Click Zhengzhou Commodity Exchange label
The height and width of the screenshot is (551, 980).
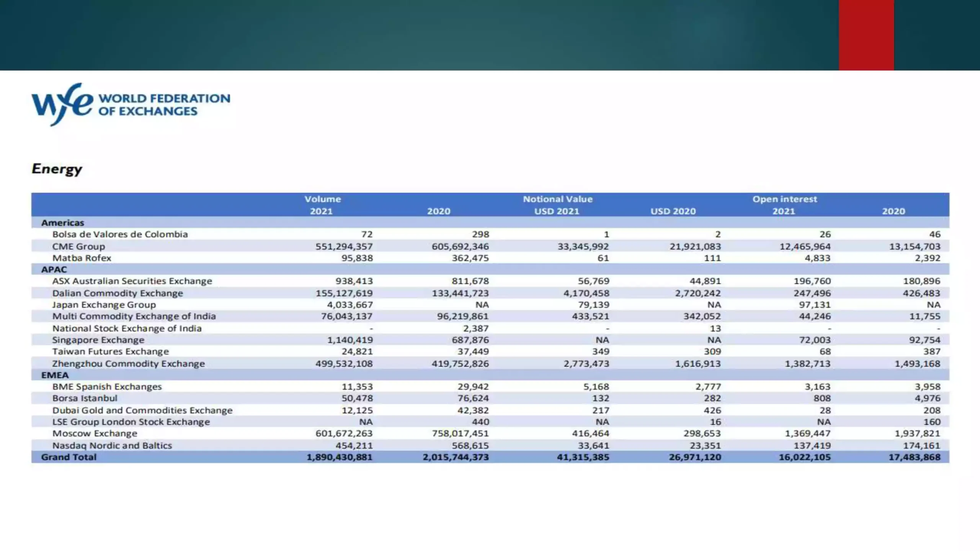point(129,364)
